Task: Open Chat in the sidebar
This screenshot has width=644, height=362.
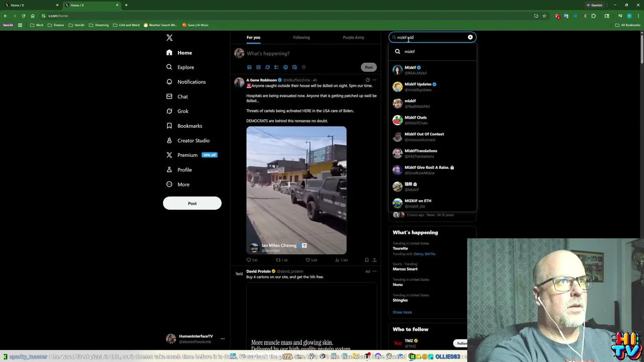Action: click(x=177, y=97)
